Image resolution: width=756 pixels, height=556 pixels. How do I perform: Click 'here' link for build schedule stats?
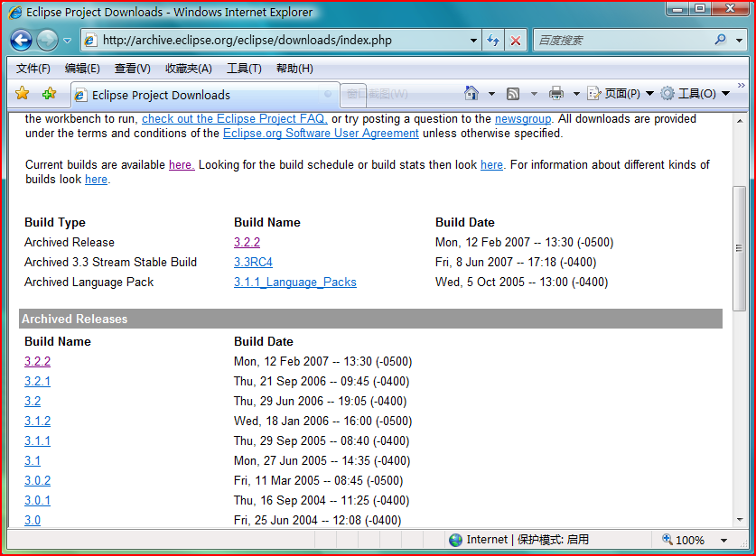tap(491, 165)
